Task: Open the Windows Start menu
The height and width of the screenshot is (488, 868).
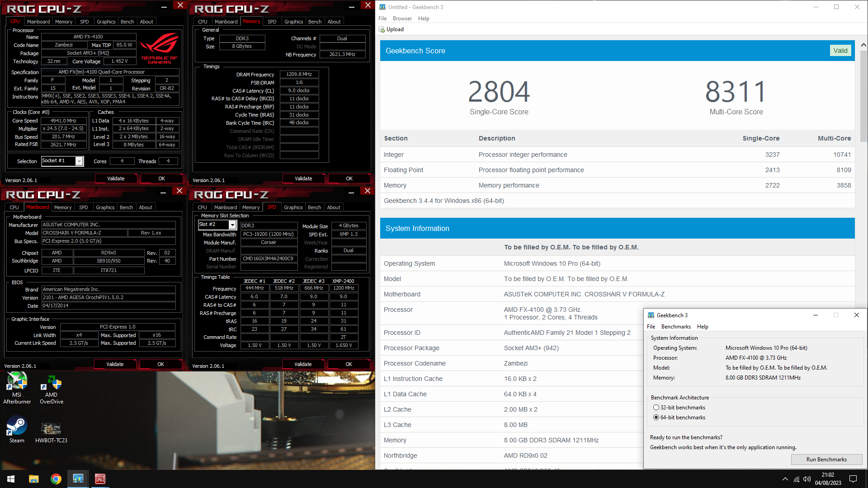Action: tap(11, 479)
